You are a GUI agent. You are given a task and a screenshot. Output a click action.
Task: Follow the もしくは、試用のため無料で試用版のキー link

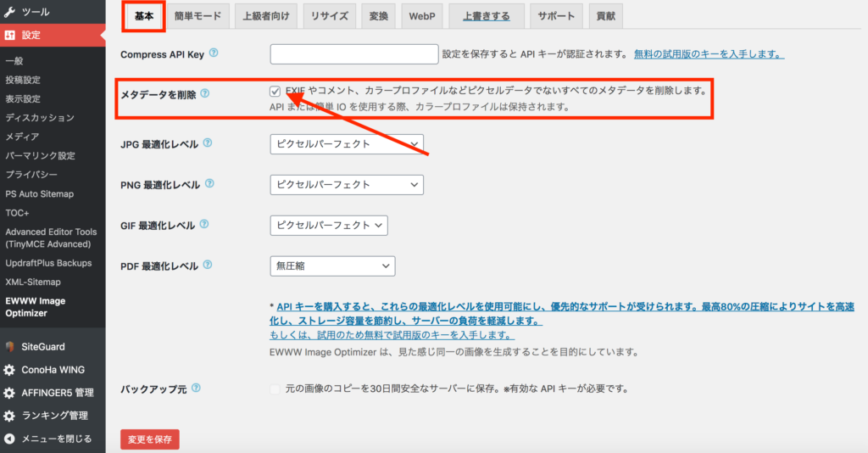tap(392, 335)
